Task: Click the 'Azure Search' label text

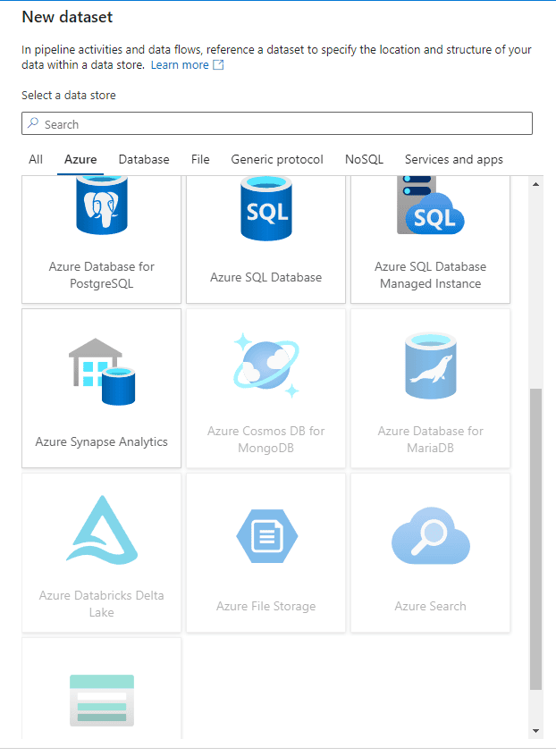Action: pyautogui.click(x=431, y=606)
